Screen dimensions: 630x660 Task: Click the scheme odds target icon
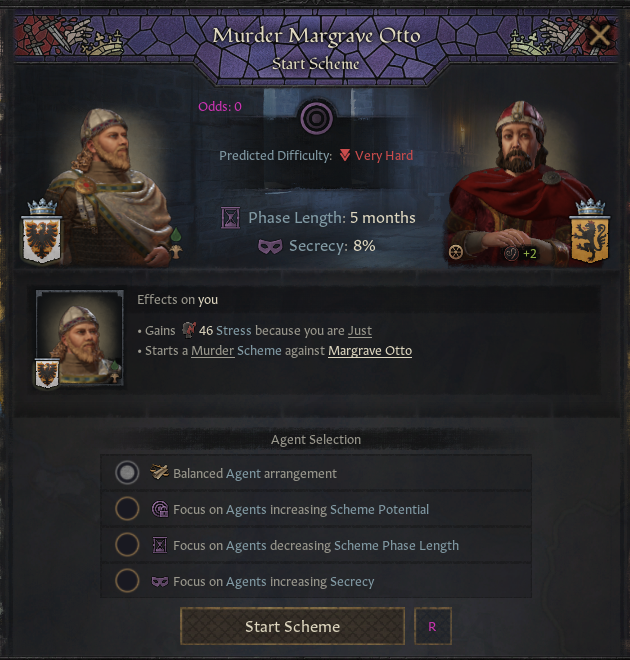click(x=317, y=119)
